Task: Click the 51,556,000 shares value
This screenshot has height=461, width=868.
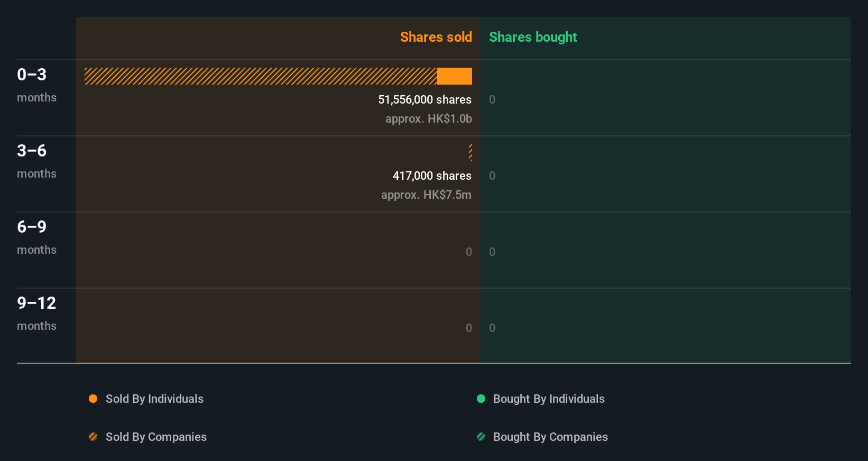Action: pos(424,100)
